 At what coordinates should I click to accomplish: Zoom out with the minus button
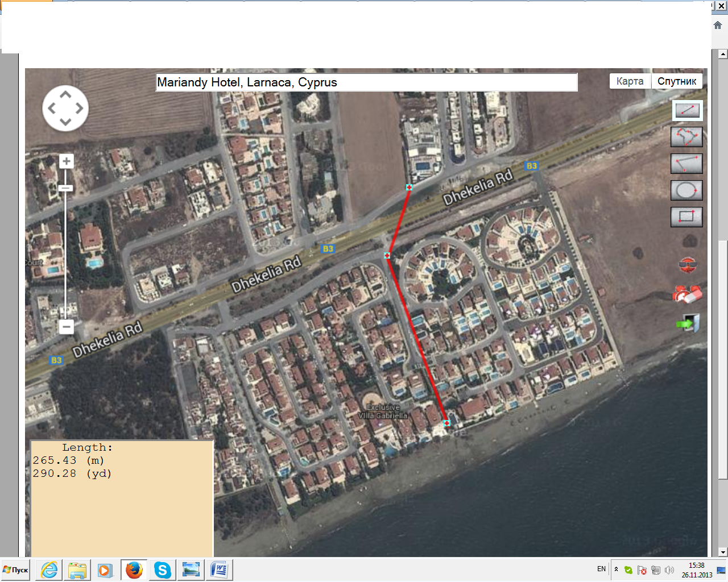66,327
